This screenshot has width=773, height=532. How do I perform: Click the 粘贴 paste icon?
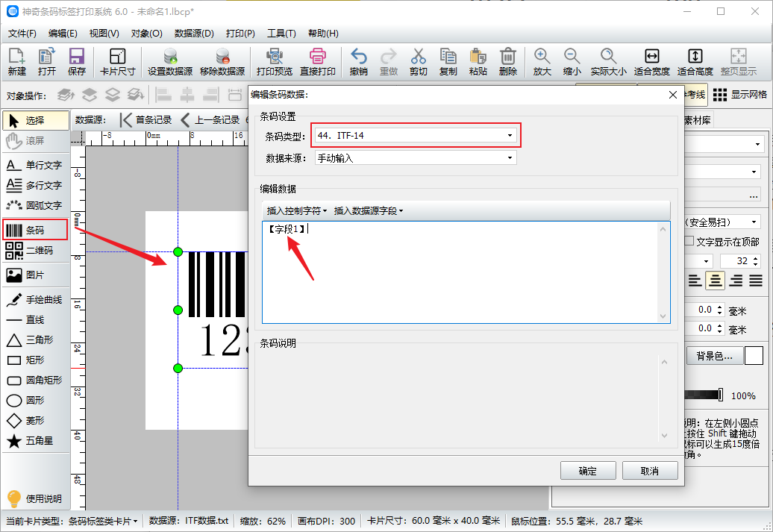point(478,62)
